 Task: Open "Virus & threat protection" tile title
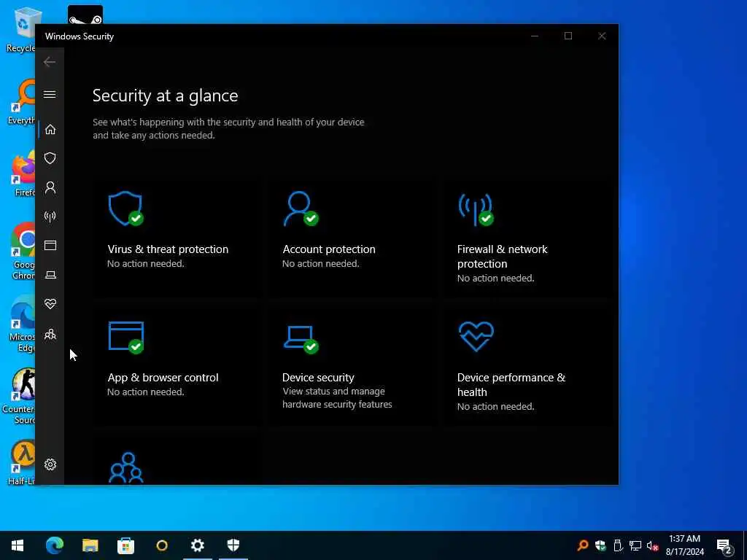tap(168, 249)
